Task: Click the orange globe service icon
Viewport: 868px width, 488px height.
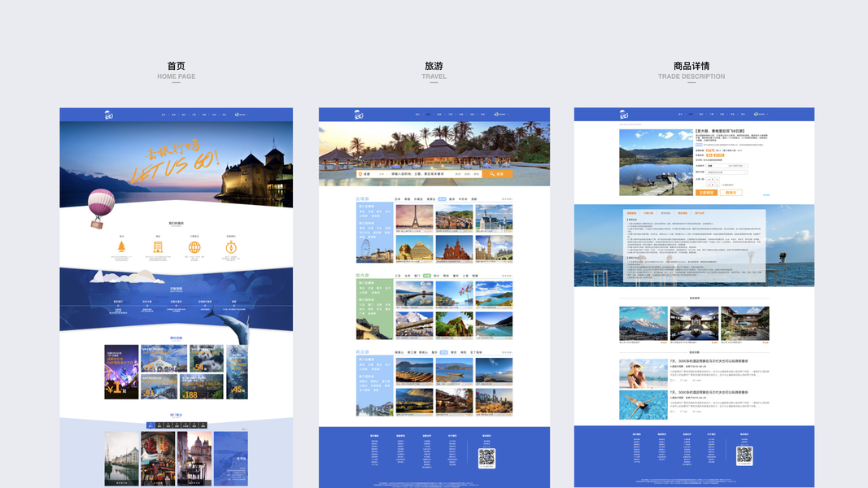Action: pyautogui.click(x=194, y=247)
